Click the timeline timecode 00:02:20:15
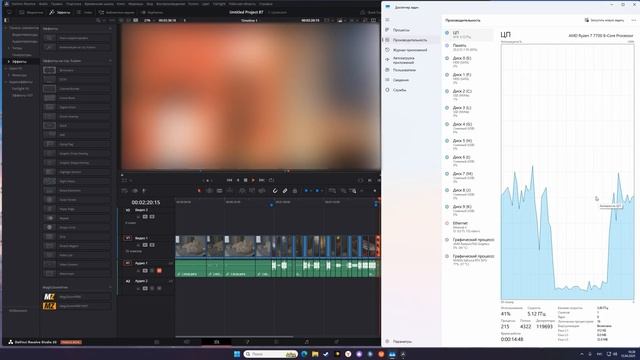This screenshot has width=640, height=360. click(146, 202)
